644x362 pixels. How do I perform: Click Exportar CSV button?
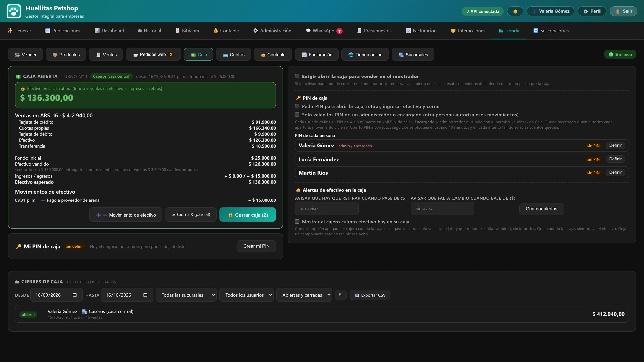pos(370,295)
